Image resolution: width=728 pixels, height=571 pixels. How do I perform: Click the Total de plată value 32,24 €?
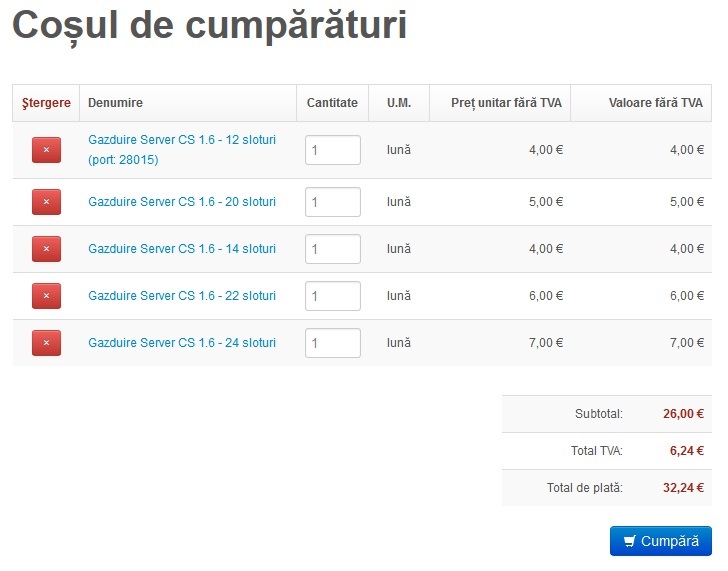tap(683, 488)
